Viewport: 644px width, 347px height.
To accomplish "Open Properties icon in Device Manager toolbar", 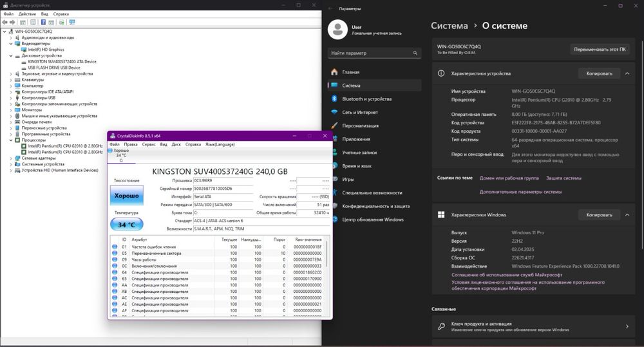I will pos(33,22).
